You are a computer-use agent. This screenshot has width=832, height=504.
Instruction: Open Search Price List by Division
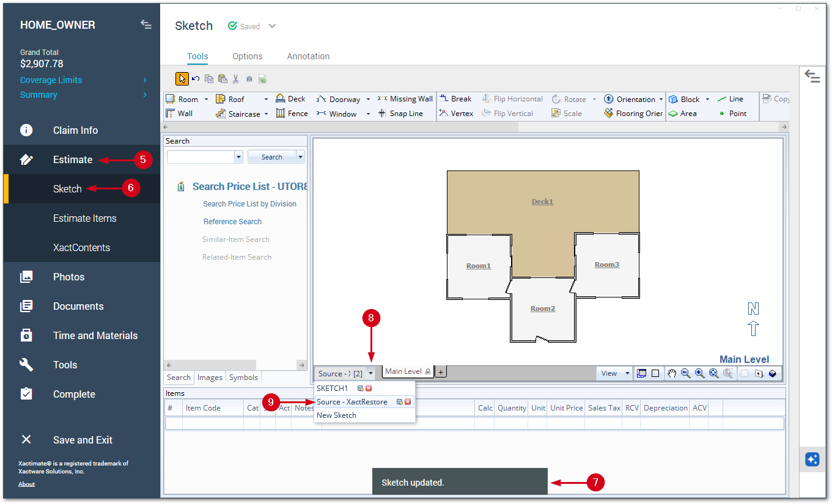[249, 204]
